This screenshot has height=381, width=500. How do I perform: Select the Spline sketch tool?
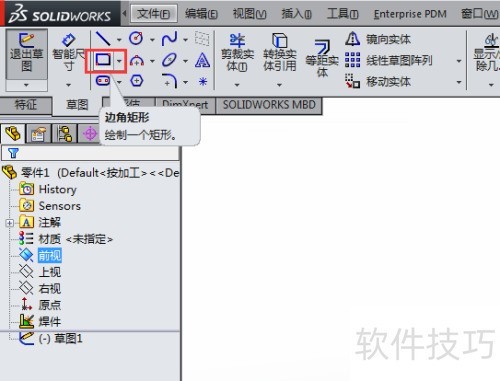click(170, 39)
